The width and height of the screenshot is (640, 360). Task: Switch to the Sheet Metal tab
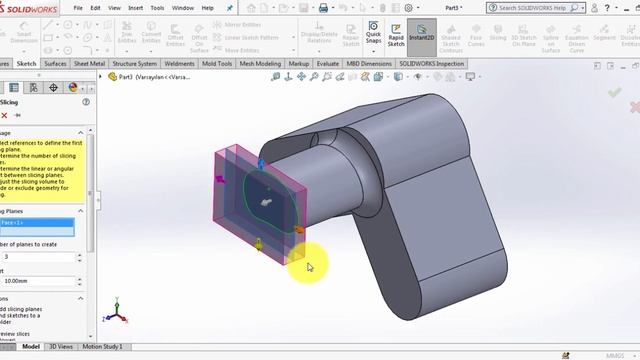pyautogui.click(x=89, y=64)
